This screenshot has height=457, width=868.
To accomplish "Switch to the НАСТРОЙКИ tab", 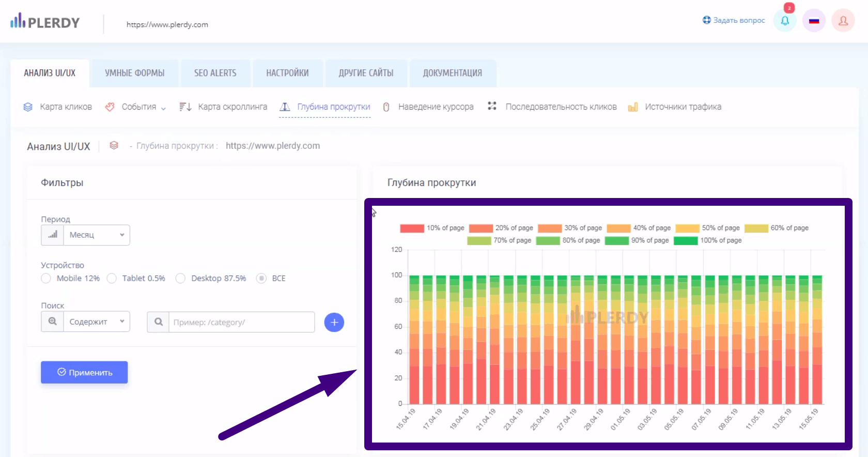I will click(x=287, y=73).
